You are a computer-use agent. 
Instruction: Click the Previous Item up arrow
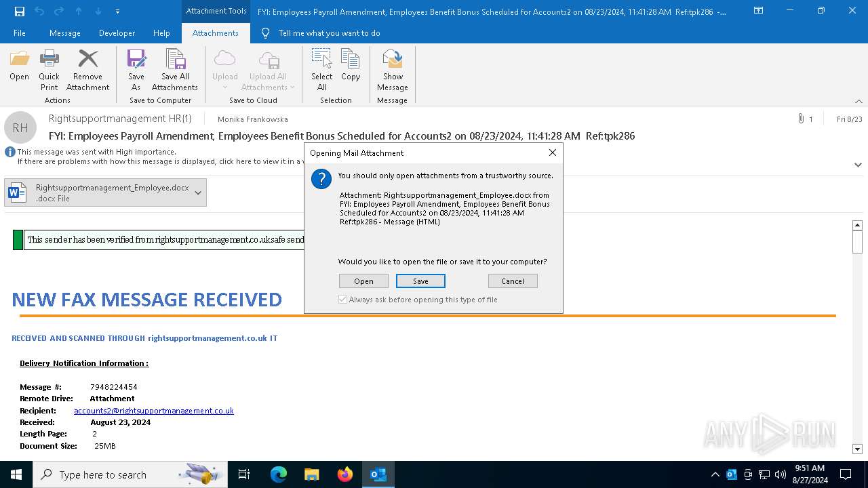click(x=79, y=11)
